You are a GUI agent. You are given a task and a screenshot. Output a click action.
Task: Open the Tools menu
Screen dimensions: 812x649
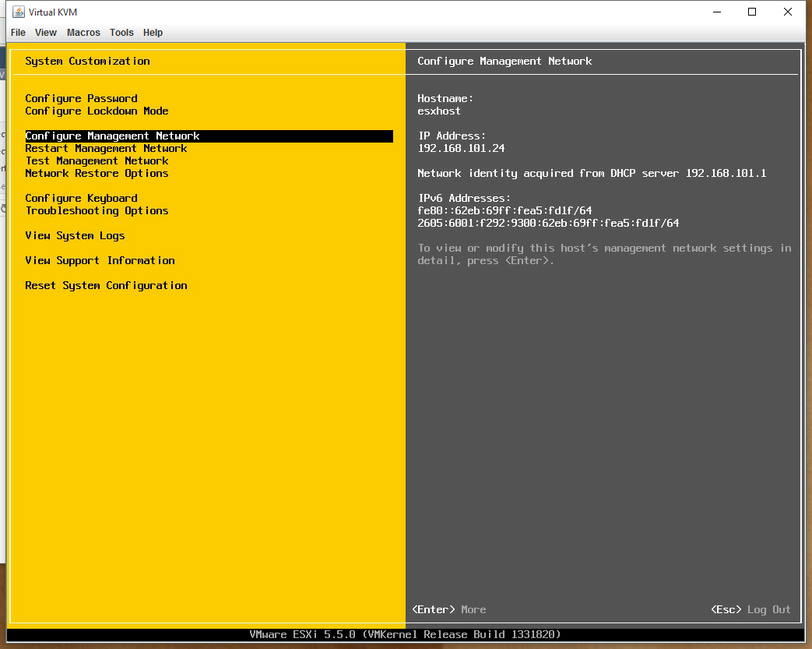coord(121,33)
